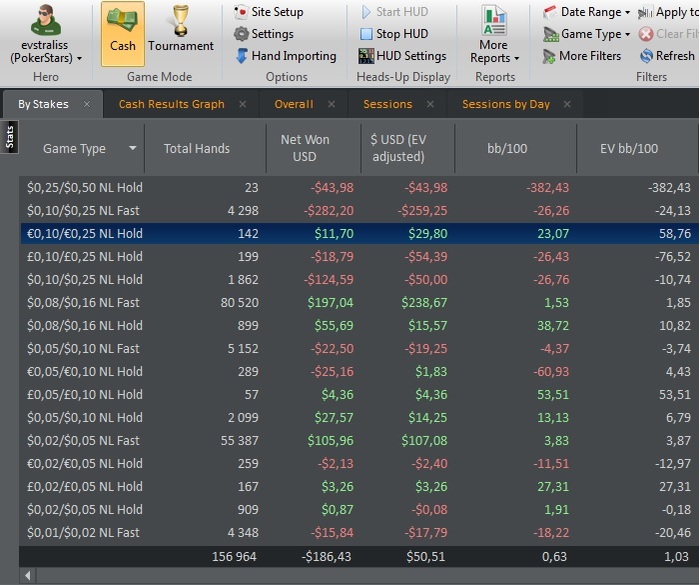
Task: Select Cash game mode
Action: point(123,34)
